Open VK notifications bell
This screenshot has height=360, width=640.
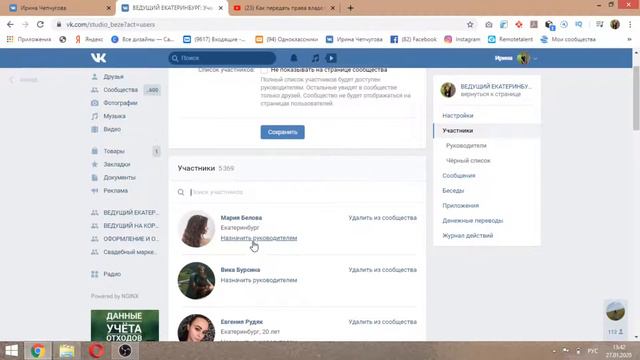click(x=293, y=58)
